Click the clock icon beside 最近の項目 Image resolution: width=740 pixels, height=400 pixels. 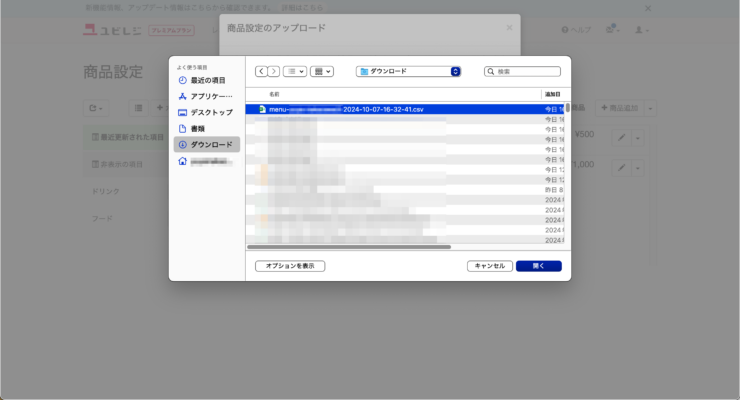pyautogui.click(x=183, y=80)
